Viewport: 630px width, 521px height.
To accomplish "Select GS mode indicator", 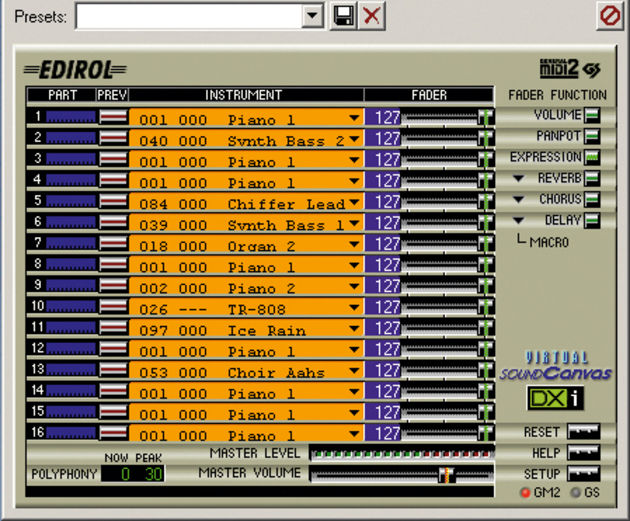I will click(x=576, y=492).
